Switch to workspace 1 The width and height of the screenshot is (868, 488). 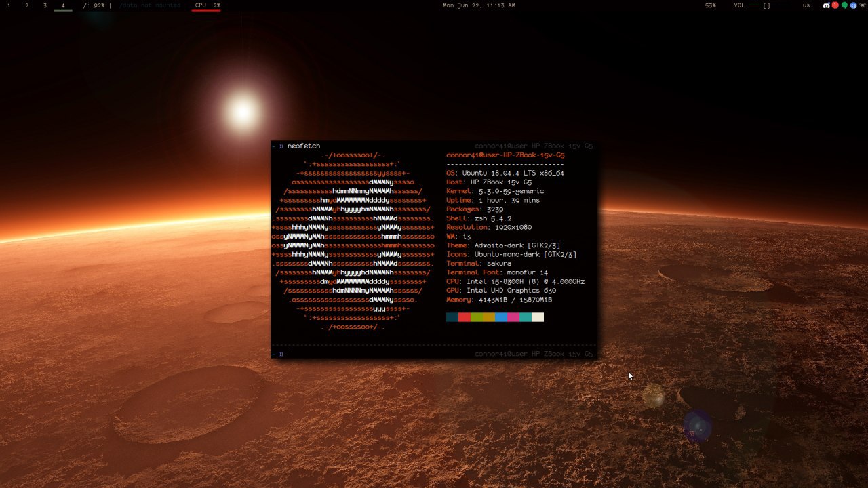[9, 5]
